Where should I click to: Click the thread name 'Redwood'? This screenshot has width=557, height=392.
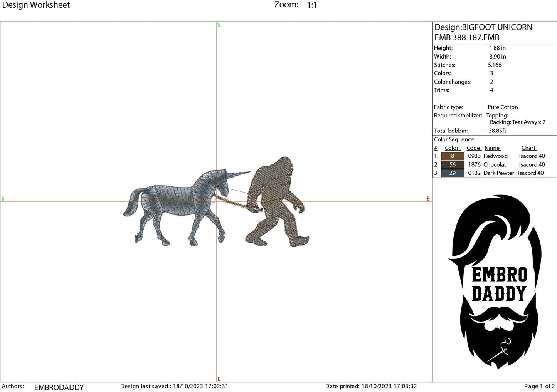coord(495,156)
